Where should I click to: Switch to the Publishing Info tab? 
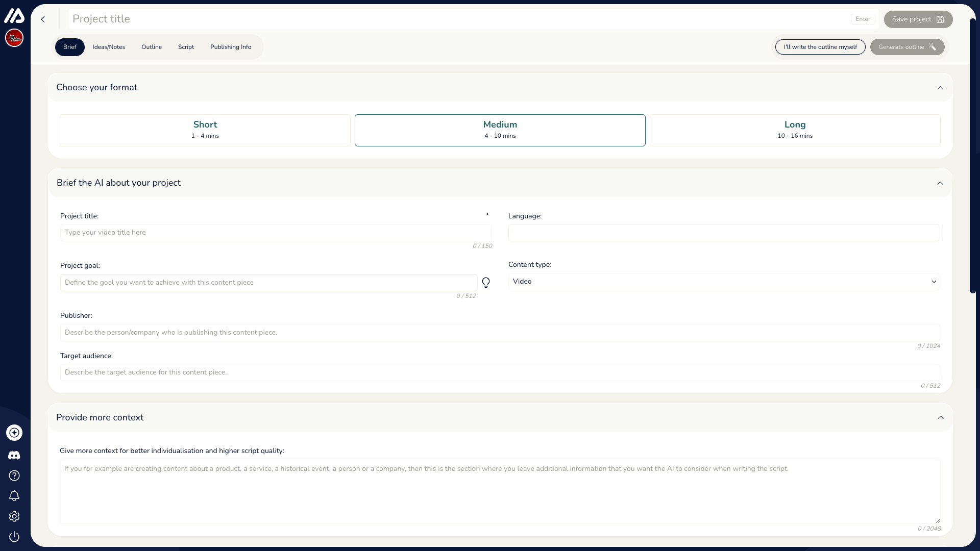pyautogui.click(x=230, y=46)
